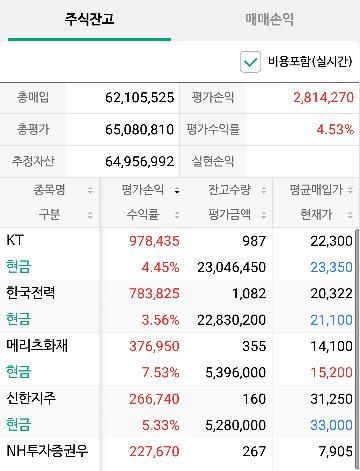Select the 메리츠화재 stock name
360x471 pixels.
pyautogui.click(x=37, y=346)
